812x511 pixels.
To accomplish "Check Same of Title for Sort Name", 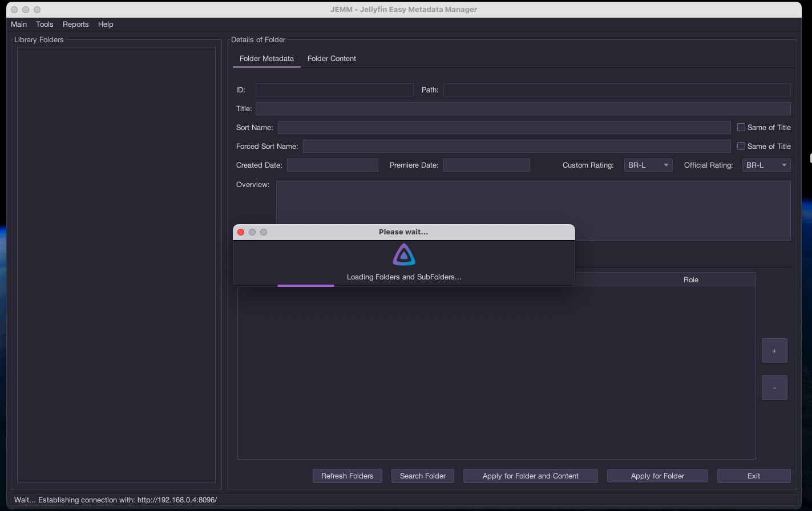I will tap(741, 127).
